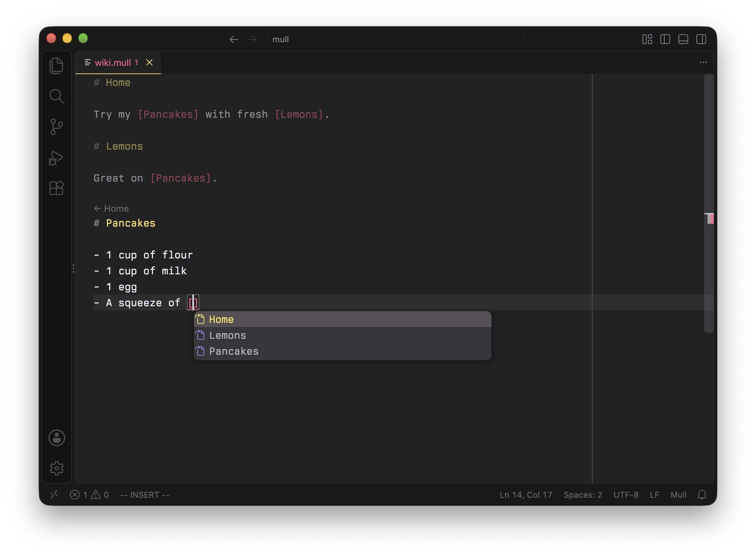Image resolution: width=756 pixels, height=557 pixels.
Task: Click the mull command center search box
Action: pyautogui.click(x=396, y=39)
